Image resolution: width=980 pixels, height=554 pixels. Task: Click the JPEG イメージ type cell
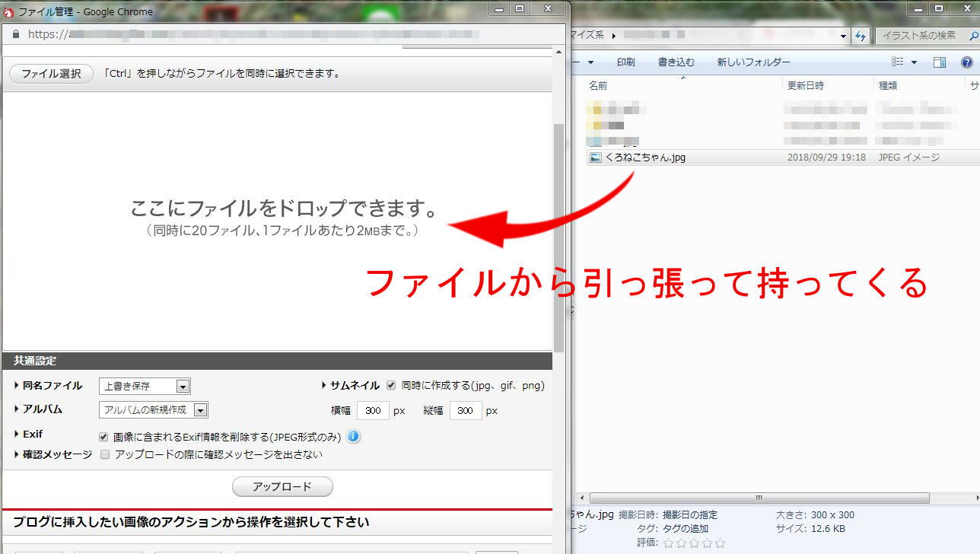click(x=908, y=158)
